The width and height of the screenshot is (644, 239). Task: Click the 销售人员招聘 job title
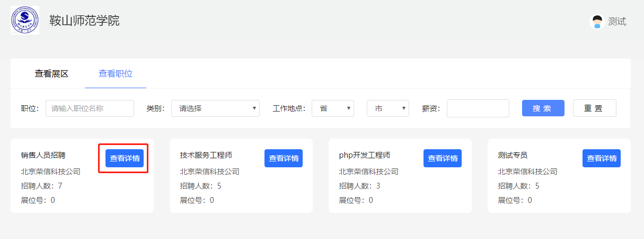(x=43, y=155)
